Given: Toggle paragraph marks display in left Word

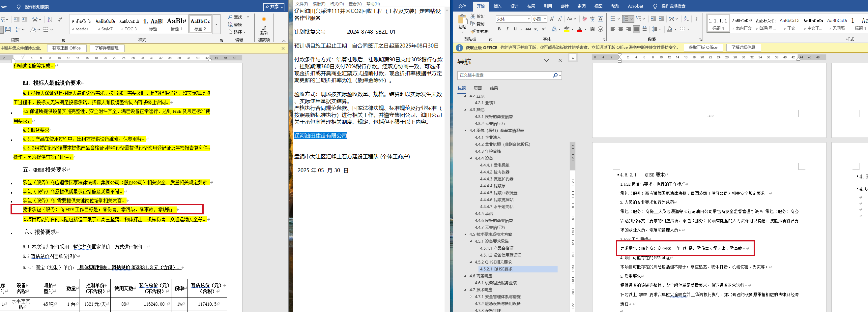Looking at the screenshot, I should [x=60, y=19].
